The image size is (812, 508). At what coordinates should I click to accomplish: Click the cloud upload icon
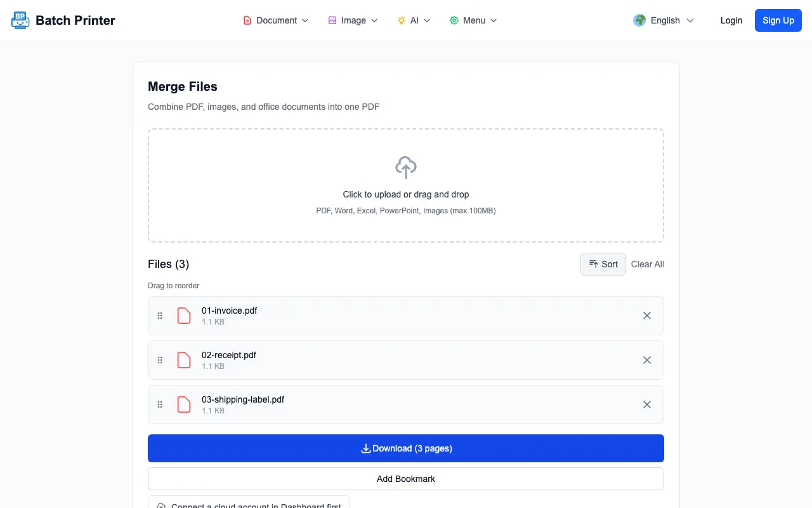(406, 168)
